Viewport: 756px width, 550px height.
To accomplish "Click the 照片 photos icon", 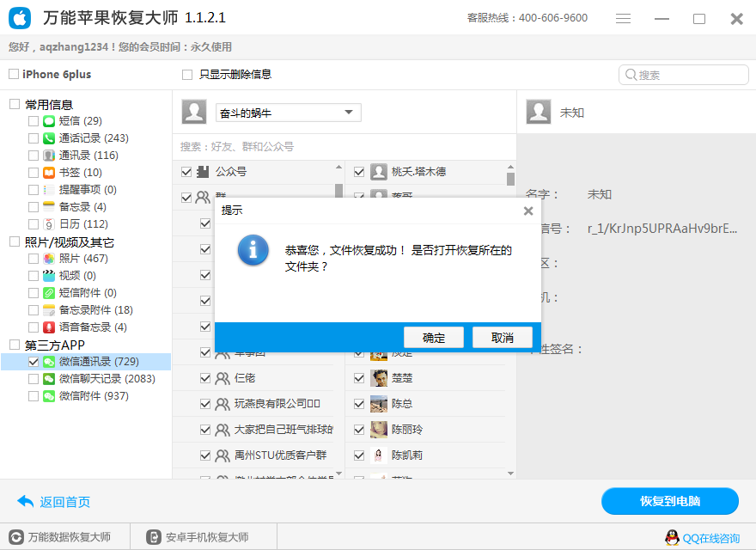I will coord(49,259).
